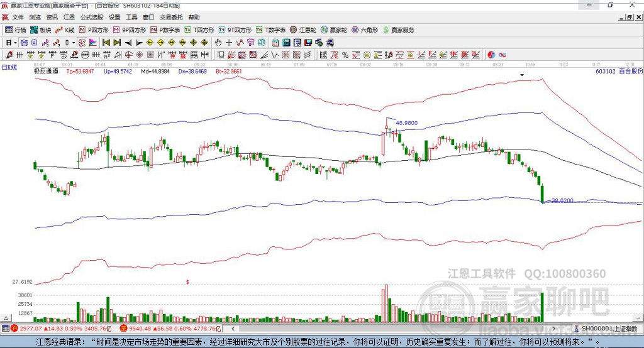Open the 文件 menu

pos(18,17)
